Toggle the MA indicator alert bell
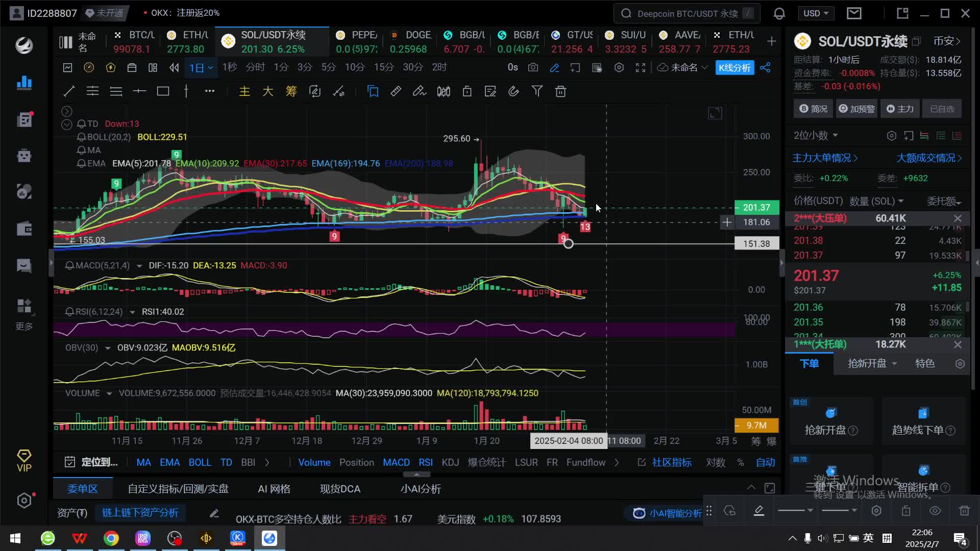This screenshot has width=980, height=551. (81, 151)
